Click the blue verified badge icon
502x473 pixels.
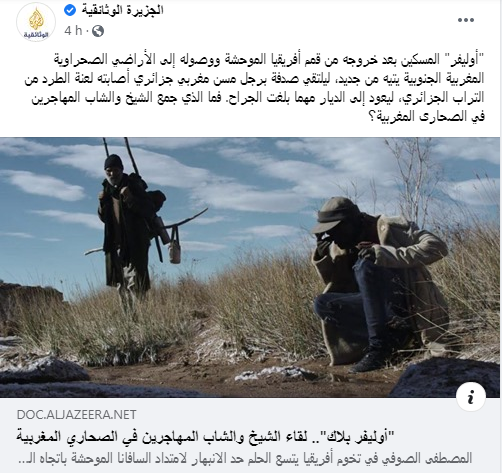[70, 11]
